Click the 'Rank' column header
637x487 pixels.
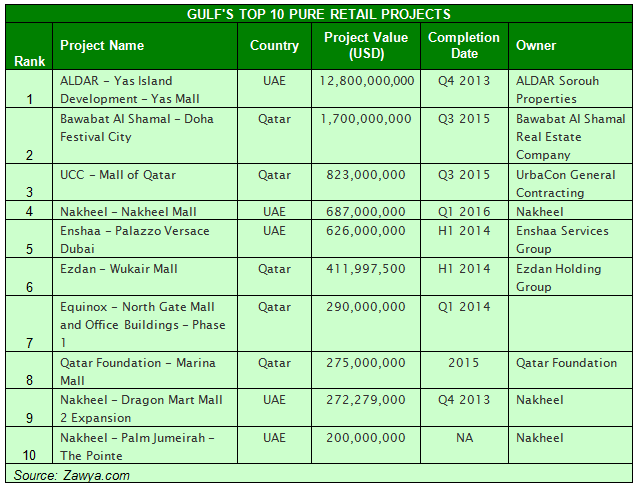(x=30, y=61)
